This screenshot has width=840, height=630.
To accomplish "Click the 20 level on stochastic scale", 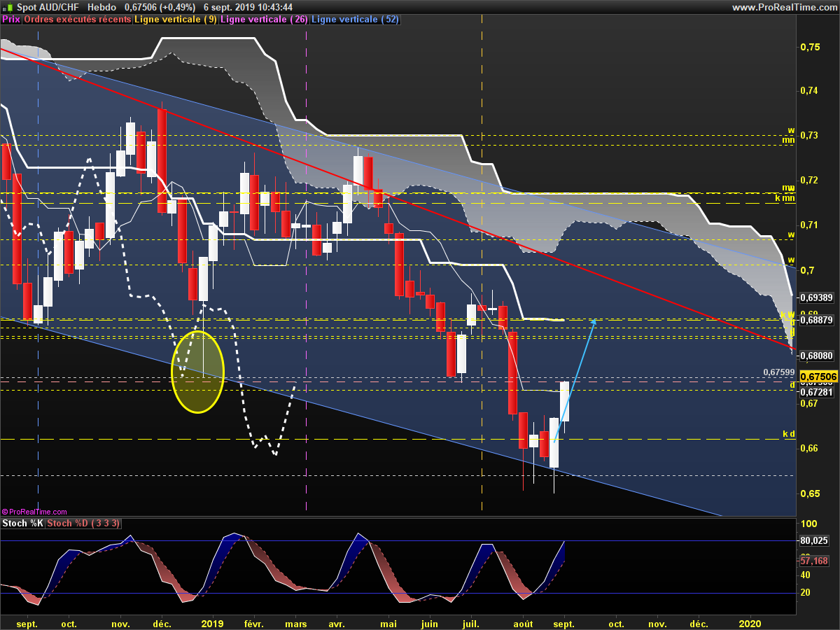I will click(805, 593).
